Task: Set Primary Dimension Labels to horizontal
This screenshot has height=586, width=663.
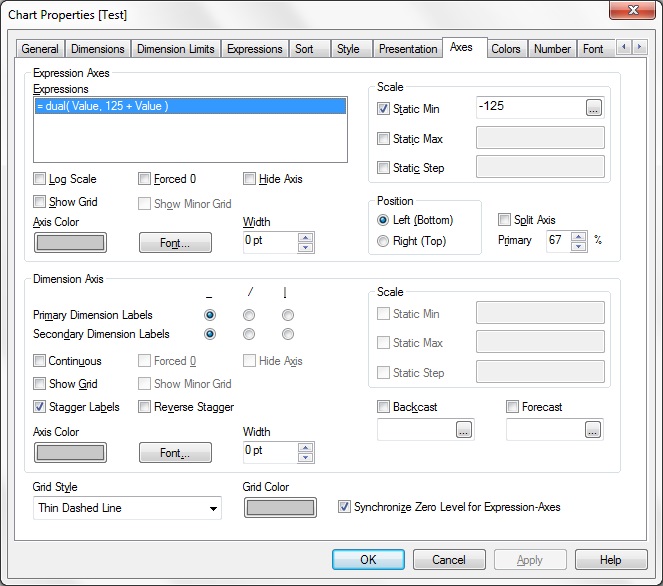Action: coord(210,315)
